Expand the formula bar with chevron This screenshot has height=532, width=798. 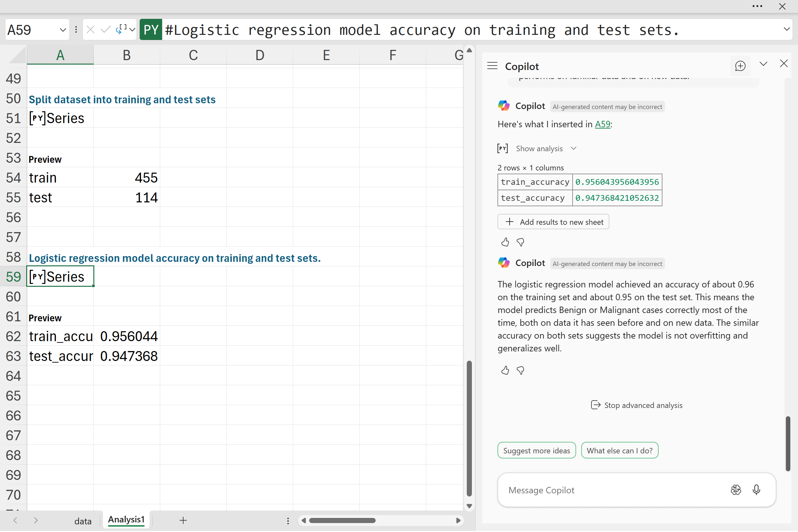(x=786, y=29)
